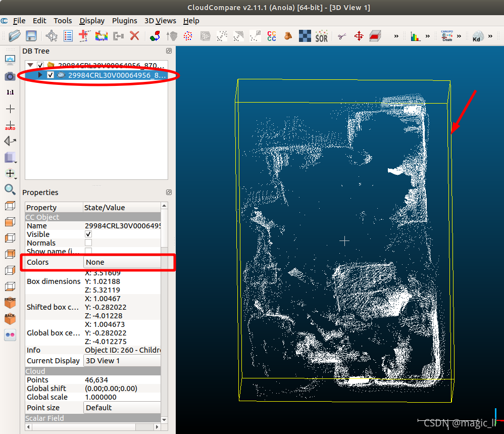
Task: Open the Edit menu
Action: click(x=39, y=21)
